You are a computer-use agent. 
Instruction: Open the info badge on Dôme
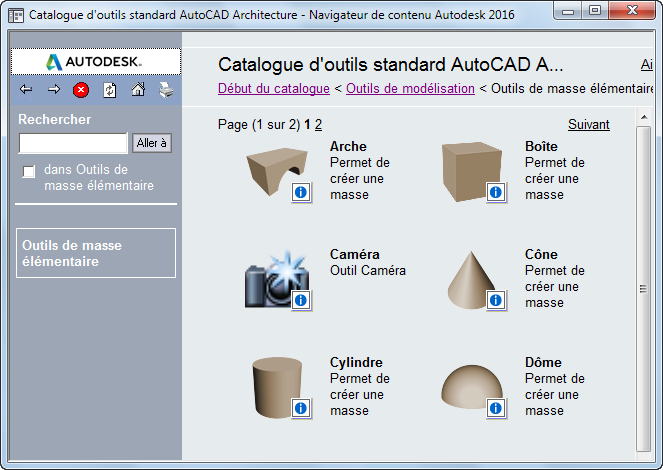(496, 408)
